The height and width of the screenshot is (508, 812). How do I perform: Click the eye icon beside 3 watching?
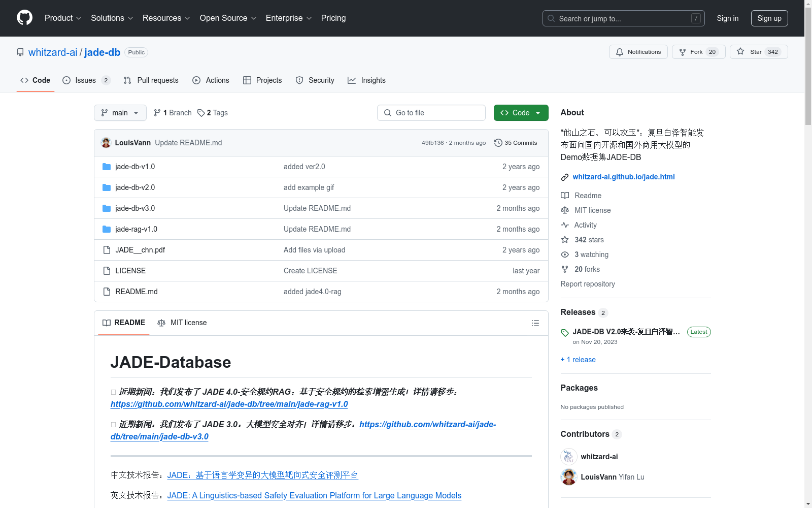click(x=565, y=255)
